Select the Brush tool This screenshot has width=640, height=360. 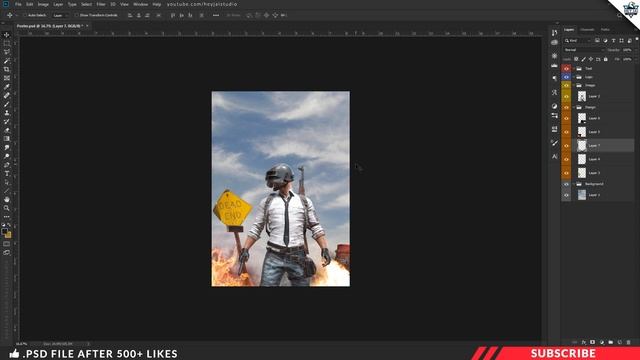pos(7,104)
